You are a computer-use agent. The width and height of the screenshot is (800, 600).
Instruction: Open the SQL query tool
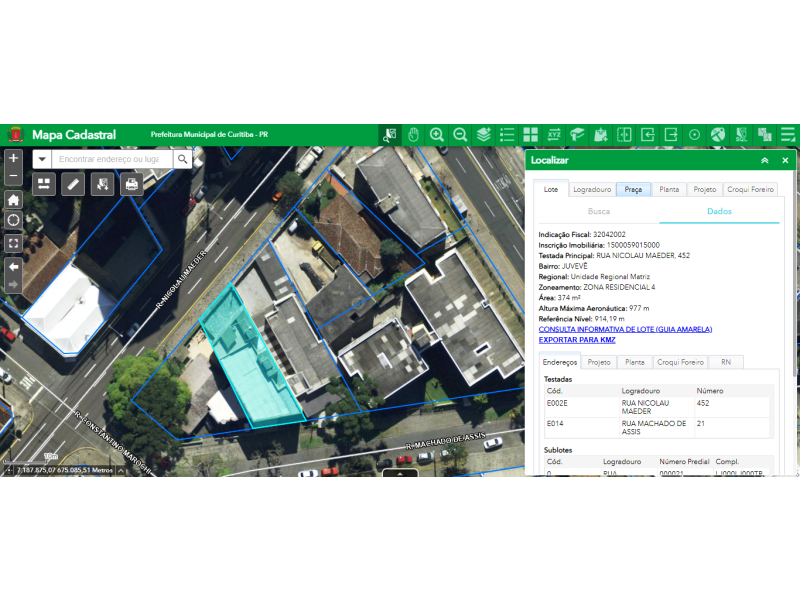(741, 135)
